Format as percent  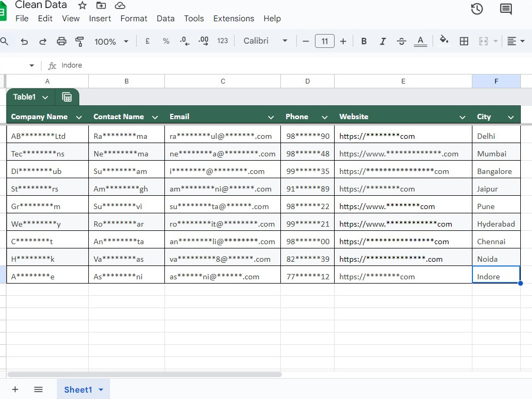(166, 41)
